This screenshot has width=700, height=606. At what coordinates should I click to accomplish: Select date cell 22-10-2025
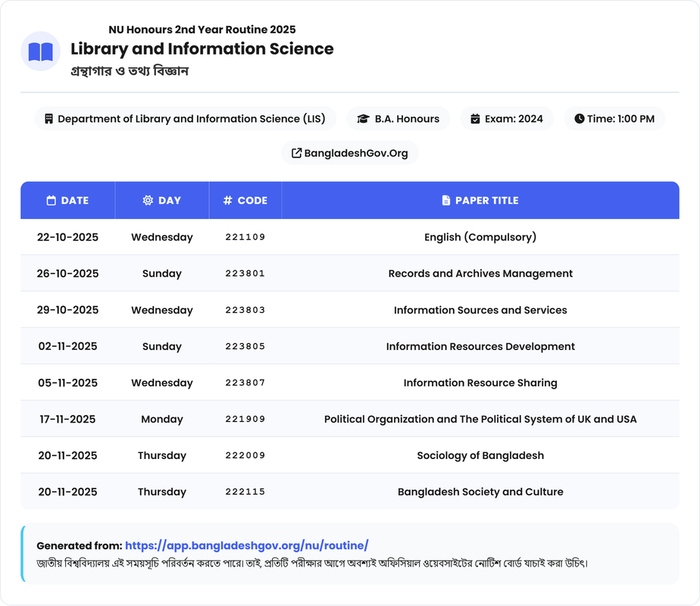pos(67,237)
